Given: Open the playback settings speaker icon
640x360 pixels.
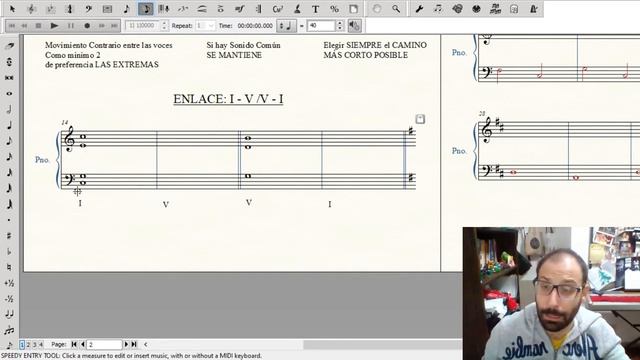Looking at the screenshot, I should click(354, 26).
